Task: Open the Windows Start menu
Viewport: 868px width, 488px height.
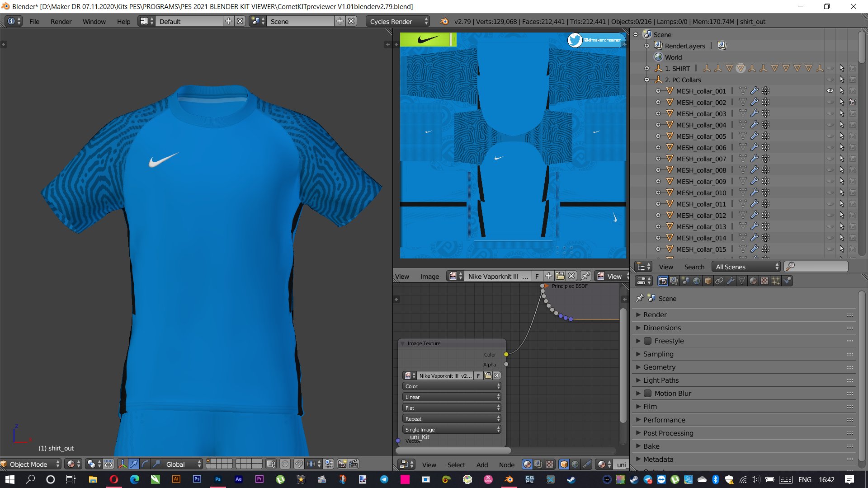Action: (x=10, y=479)
